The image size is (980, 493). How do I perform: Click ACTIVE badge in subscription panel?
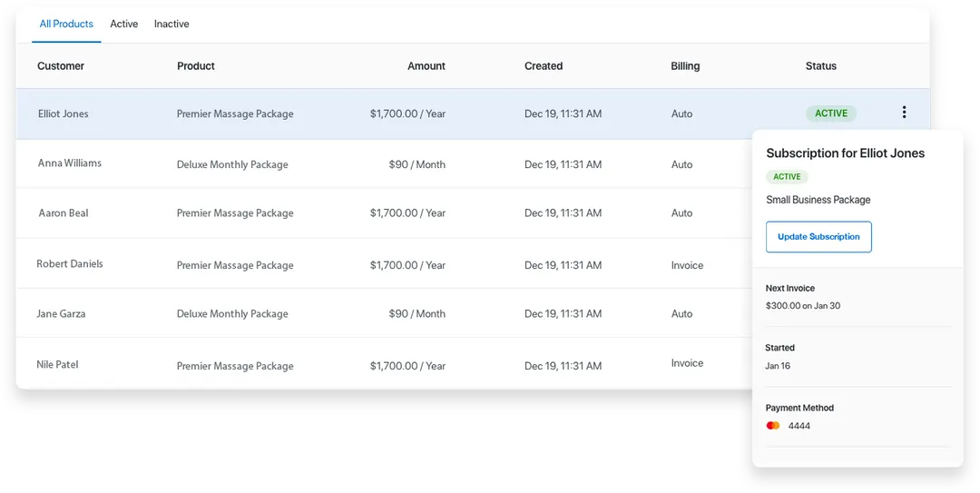(787, 177)
